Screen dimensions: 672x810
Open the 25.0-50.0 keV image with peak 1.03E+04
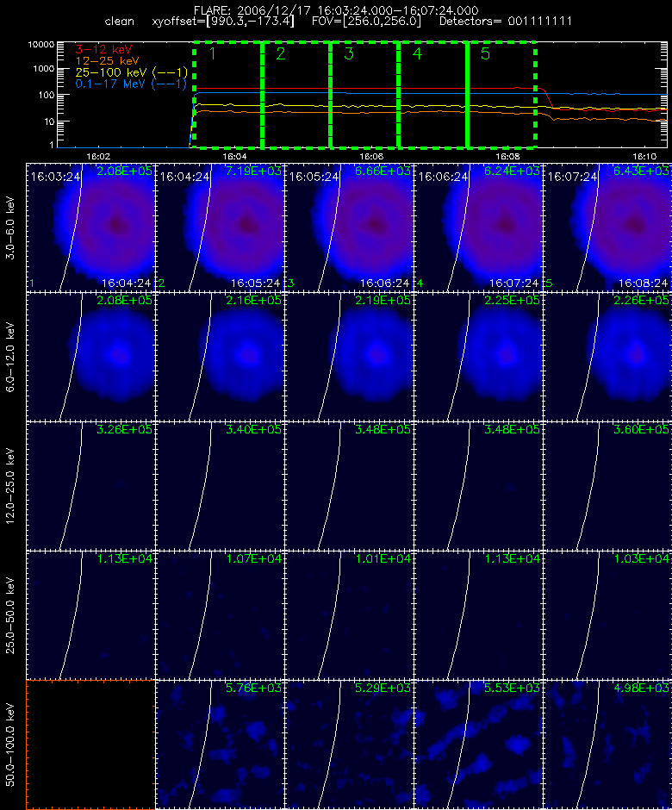pyautogui.click(x=607, y=615)
